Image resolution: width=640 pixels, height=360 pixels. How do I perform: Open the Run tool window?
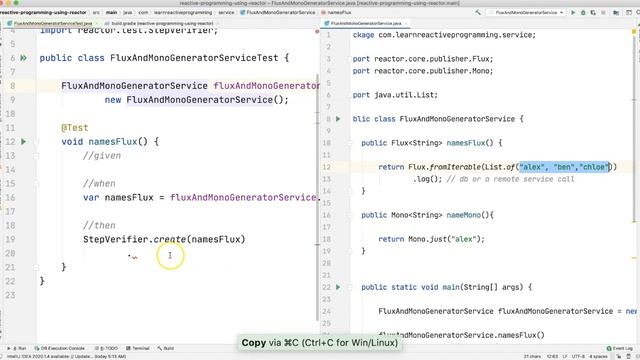click(x=17, y=348)
